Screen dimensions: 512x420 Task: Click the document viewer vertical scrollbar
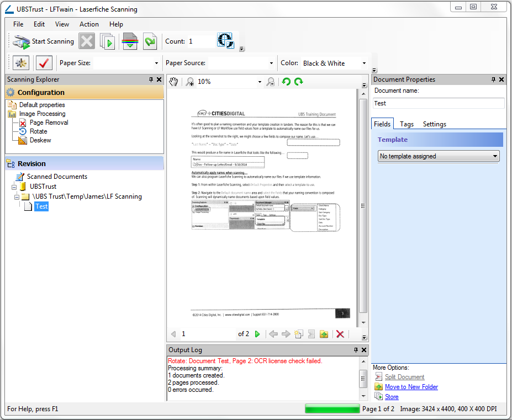tap(363, 205)
